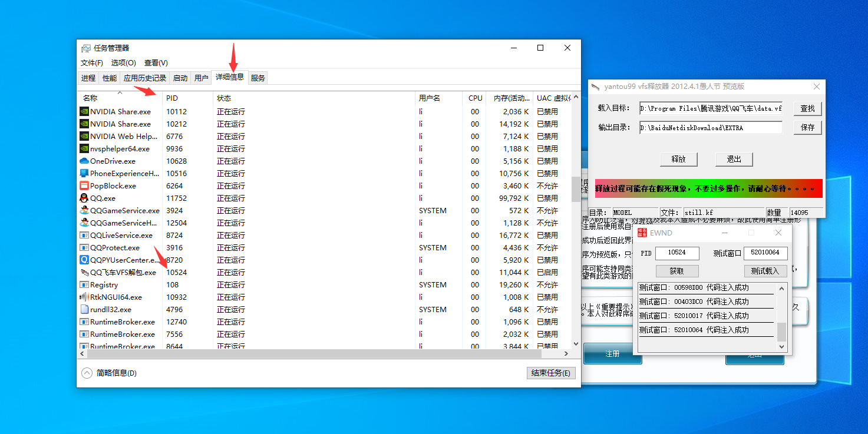The height and width of the screenshot is (434, 868).
Task: Sort processes by the PID column header
Action: (188, 98)
